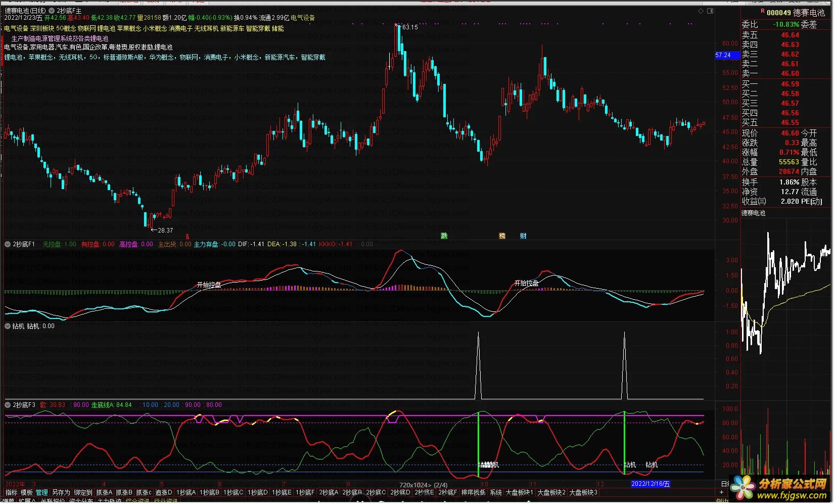
Task: Click the 关联报价 tab at the bottom
Action: click(x=53, y=501)
